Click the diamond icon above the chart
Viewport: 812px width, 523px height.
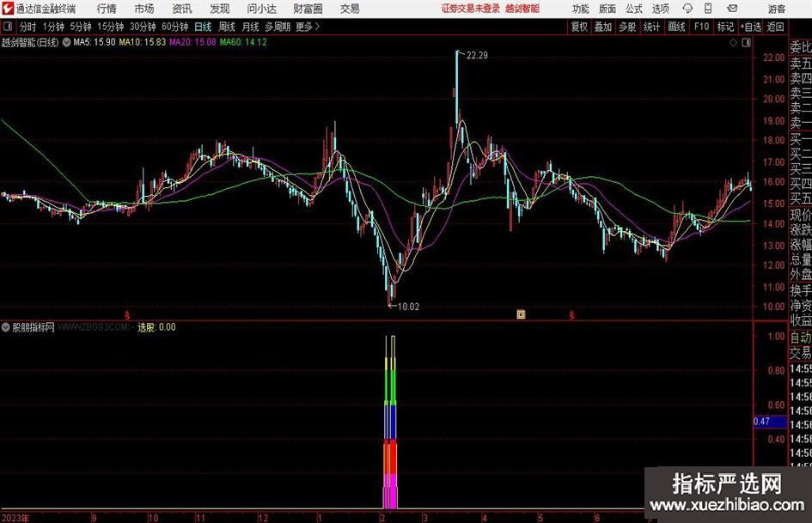click(x=733, y=43)
